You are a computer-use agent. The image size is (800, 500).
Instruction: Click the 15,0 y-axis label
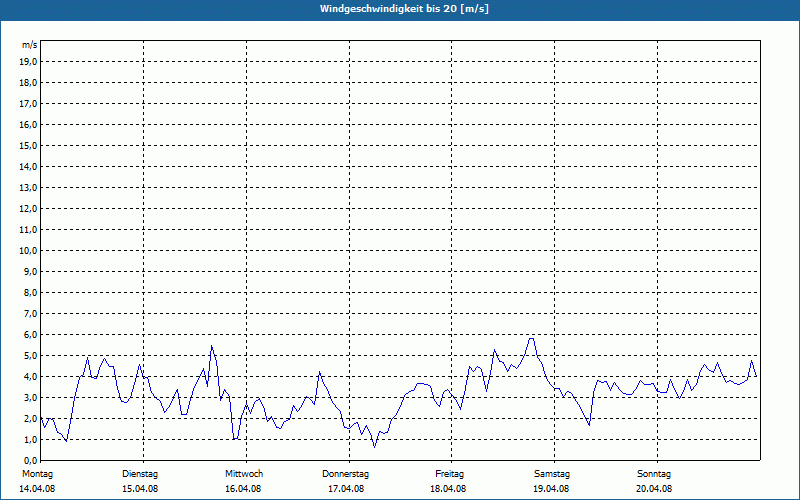(28, 145)
